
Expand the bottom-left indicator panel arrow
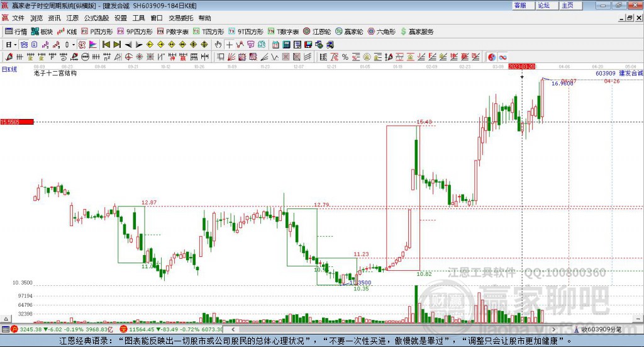(6, 319)
